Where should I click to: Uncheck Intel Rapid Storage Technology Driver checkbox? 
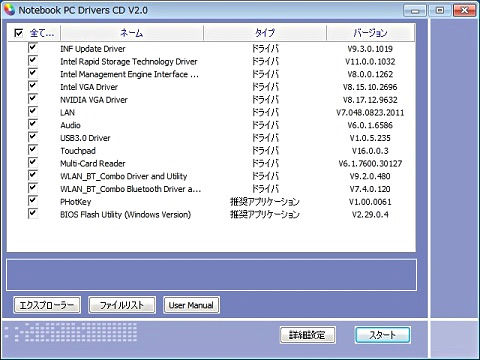[x=33, y=60]
